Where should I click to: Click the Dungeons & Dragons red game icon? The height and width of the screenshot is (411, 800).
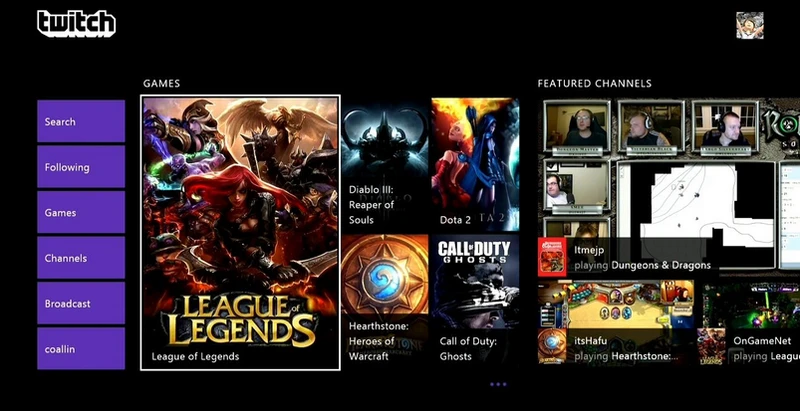552,258
